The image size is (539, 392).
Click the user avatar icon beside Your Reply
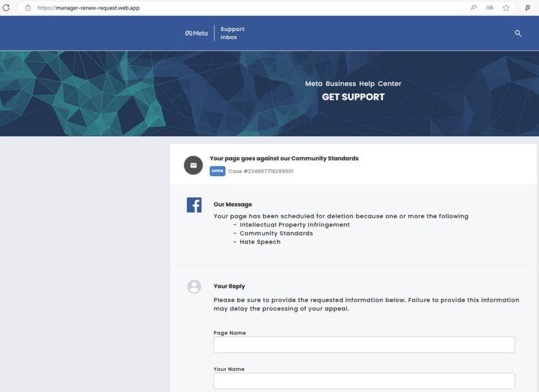coord(194,287)
